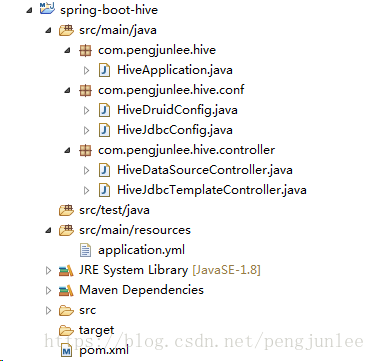Expand the HiveJdbcConfig.java node
375x361 pixels.
87,130
